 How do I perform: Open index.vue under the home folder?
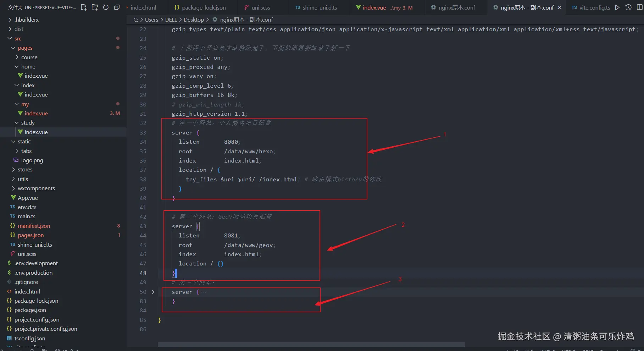tap(36, 76)
